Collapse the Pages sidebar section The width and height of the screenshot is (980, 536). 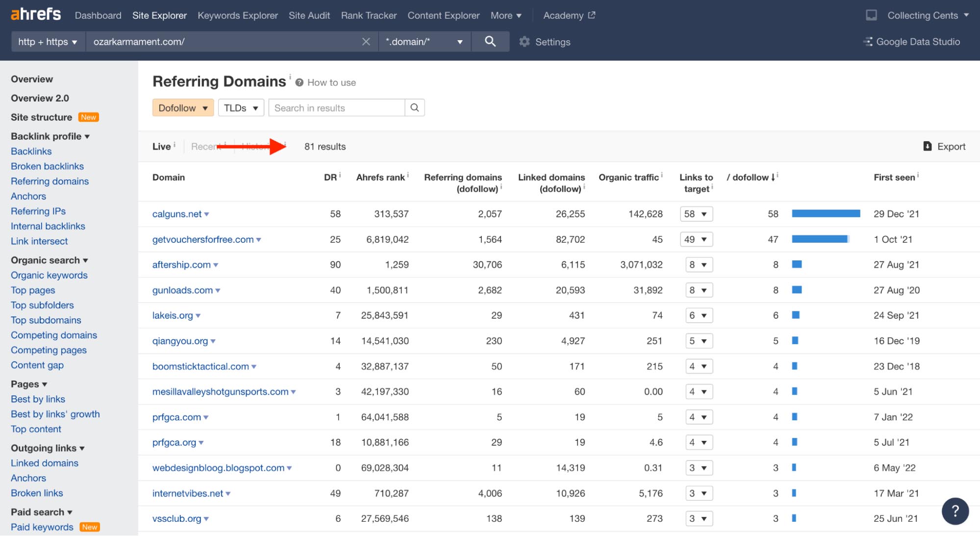point(29,384)
